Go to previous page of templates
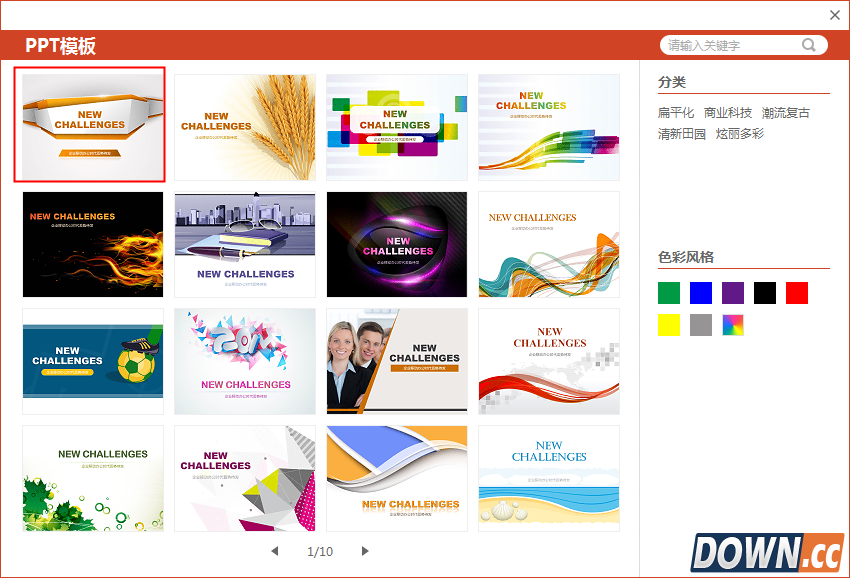The height and width of the screenshot is (578, 850). click(x=275, y=551)
